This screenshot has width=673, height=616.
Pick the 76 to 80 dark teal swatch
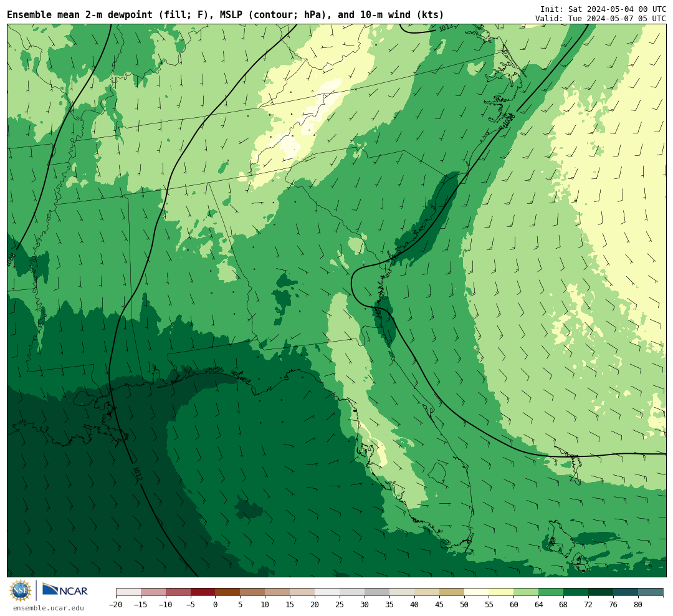(x=626, y=592)
